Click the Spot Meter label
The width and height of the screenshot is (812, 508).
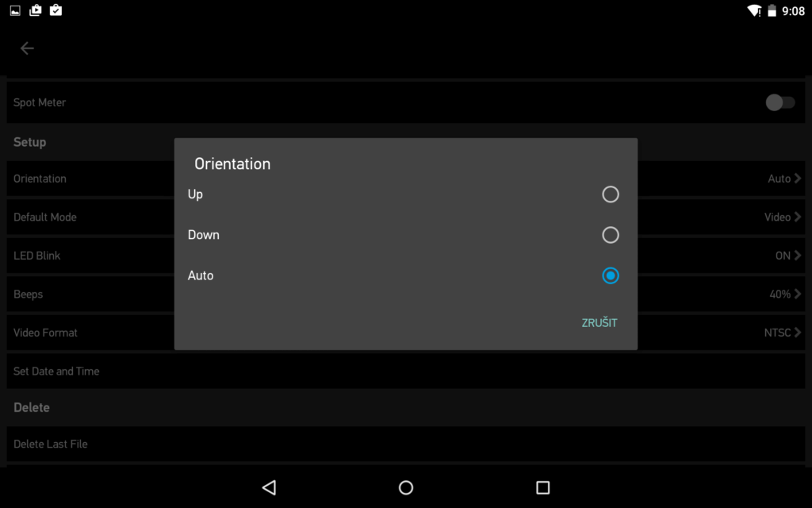(x=40, y=102)
